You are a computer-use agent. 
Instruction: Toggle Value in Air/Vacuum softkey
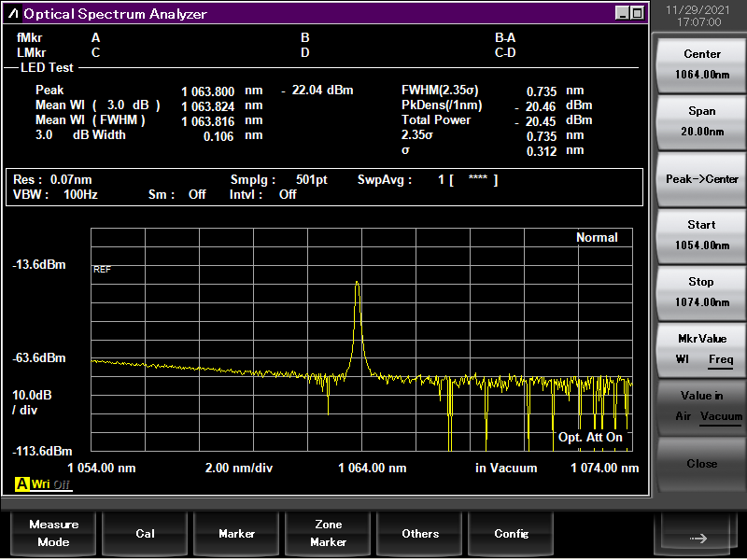pos(701,406)
